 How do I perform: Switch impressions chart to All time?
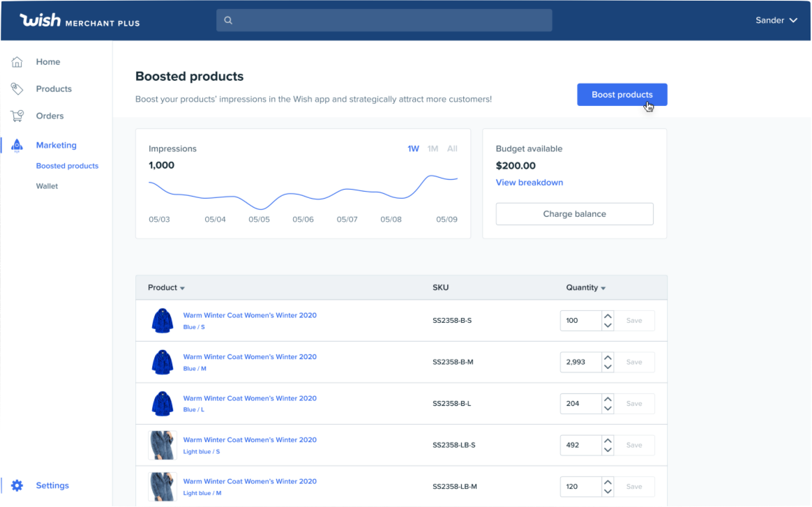pyautogui.click(x=452, y=149)
